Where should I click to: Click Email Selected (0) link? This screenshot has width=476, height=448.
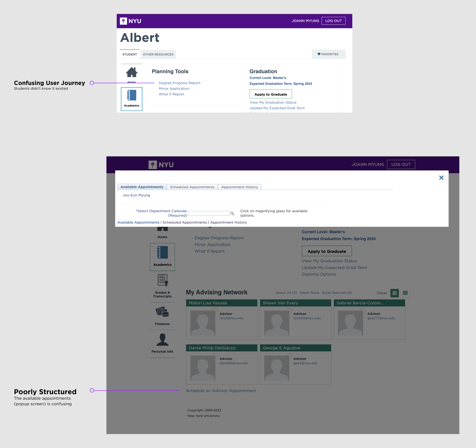337,293
